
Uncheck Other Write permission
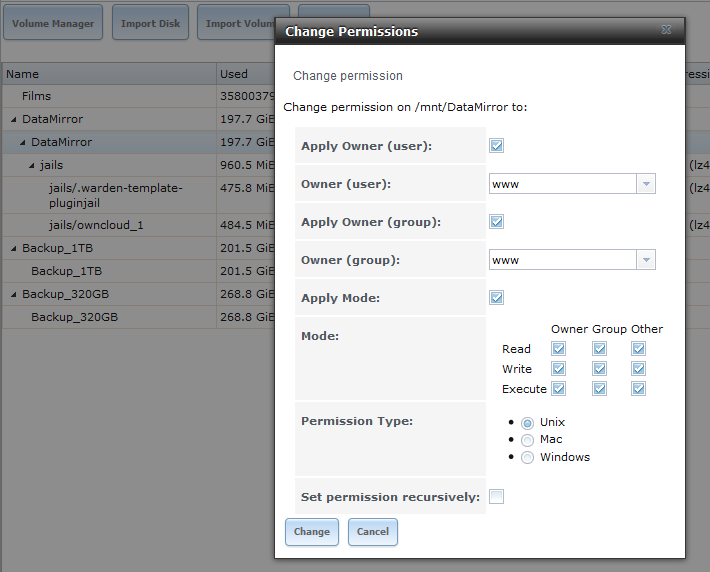click(x=638, y=369)
